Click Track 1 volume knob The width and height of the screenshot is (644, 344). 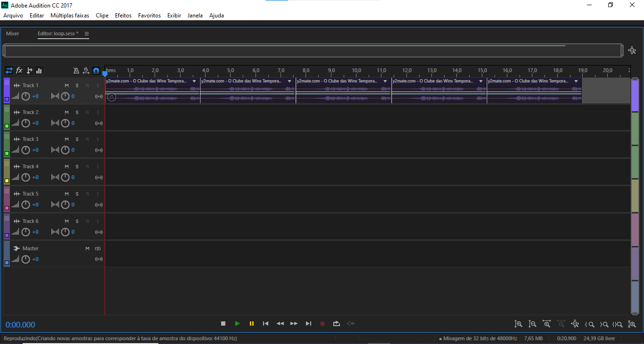pyautogui.click(x=26, y=96)
